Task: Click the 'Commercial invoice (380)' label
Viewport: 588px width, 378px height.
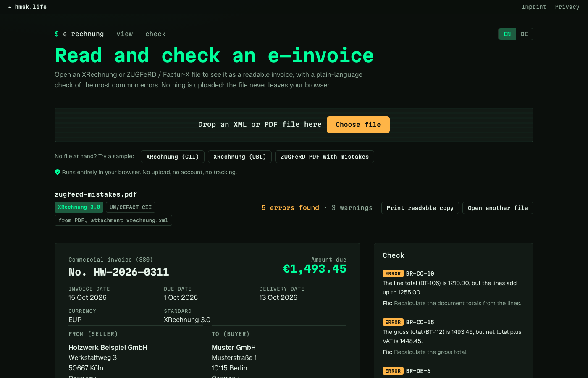Action: (x=110, y=260)
